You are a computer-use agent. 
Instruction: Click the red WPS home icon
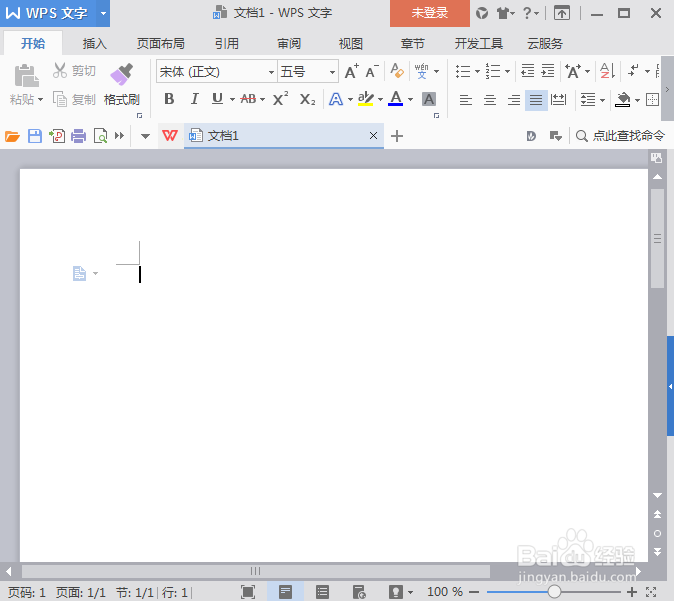[170, 136]
